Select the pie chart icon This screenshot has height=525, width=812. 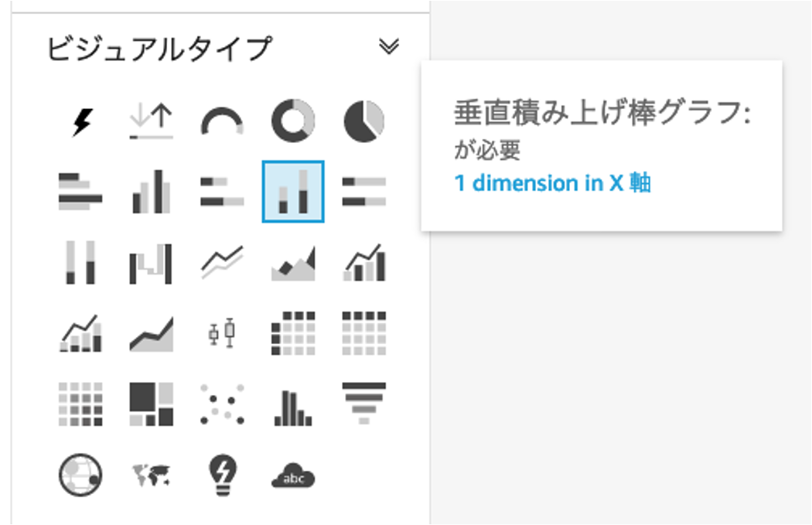pos(364,121)
